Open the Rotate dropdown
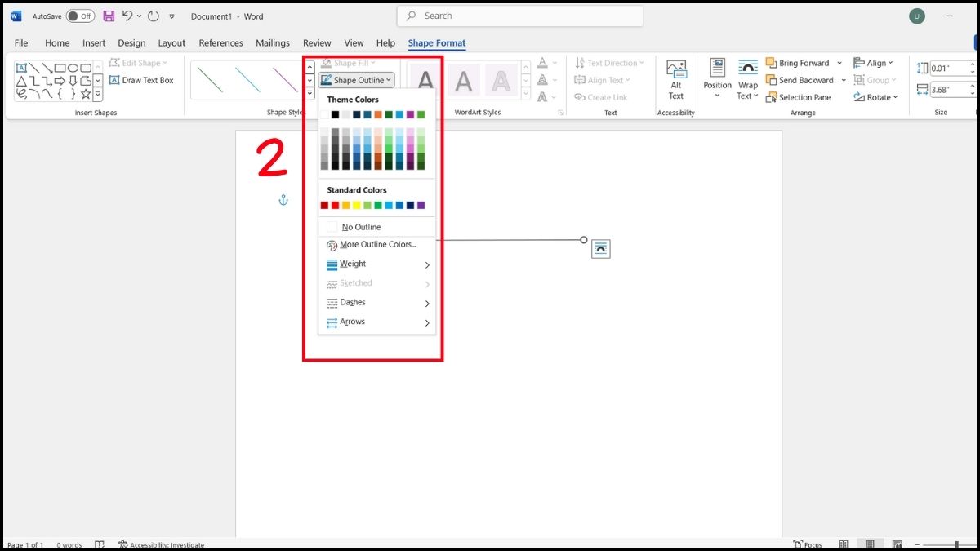The image size is (980, 551). pyautogui.click(x=875, y=97)
